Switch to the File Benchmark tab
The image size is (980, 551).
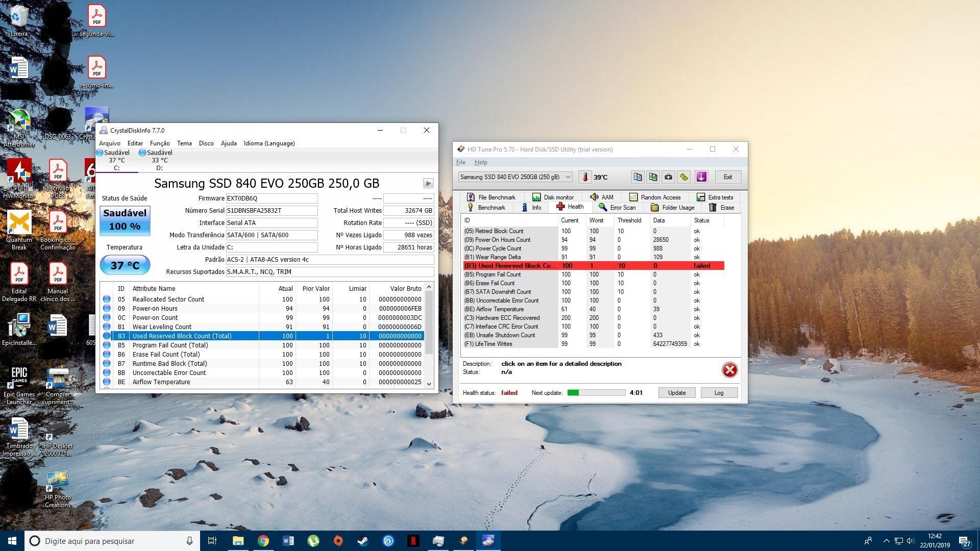[x=491, y=197]
